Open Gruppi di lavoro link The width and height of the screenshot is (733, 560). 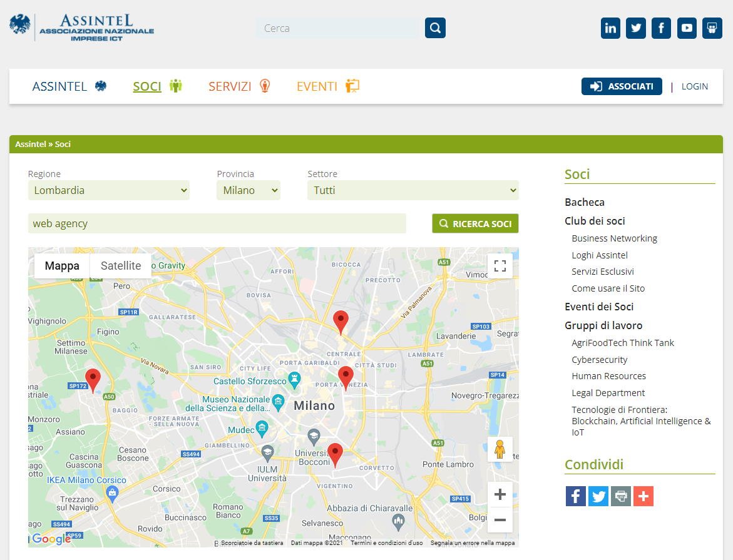point(603,325)
